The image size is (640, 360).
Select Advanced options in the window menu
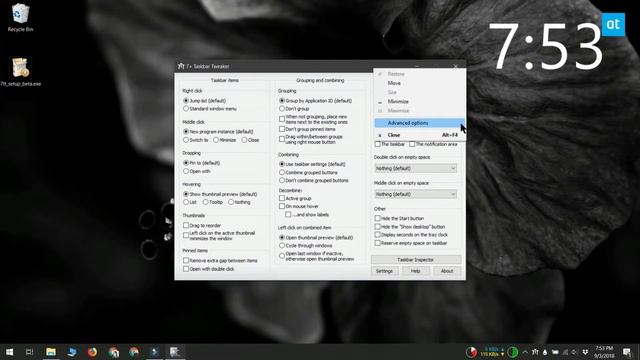[x=420, y=123]
